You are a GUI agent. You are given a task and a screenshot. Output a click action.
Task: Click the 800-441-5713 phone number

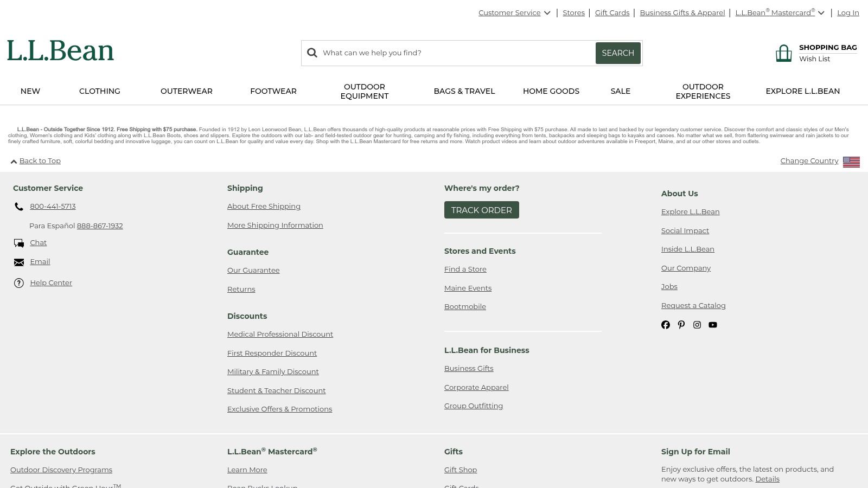coord(53,207)
